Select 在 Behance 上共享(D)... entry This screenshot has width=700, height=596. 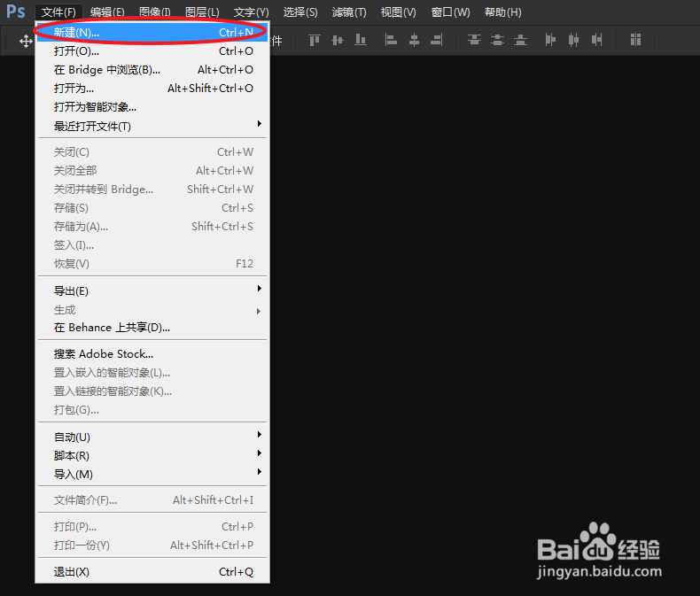(x=152, y=328)
